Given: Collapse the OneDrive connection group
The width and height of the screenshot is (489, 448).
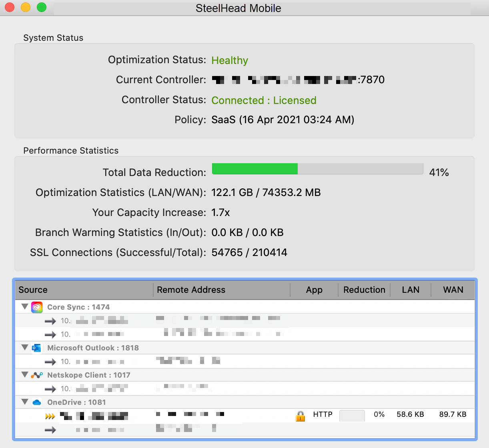Looking at the screenshot, I should click(25, 402).
